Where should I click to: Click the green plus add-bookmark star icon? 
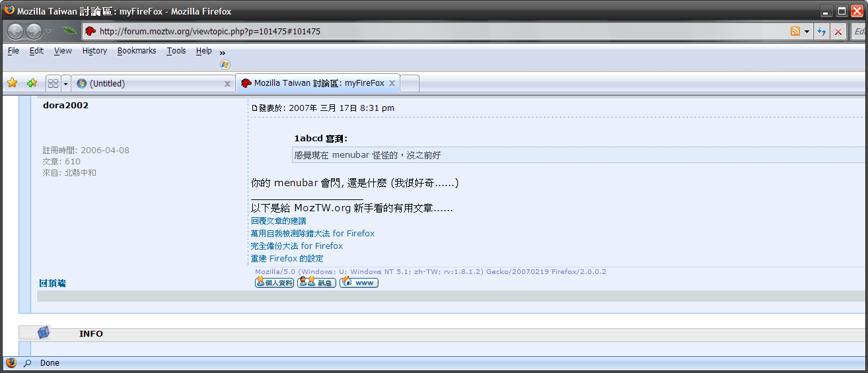32,83
